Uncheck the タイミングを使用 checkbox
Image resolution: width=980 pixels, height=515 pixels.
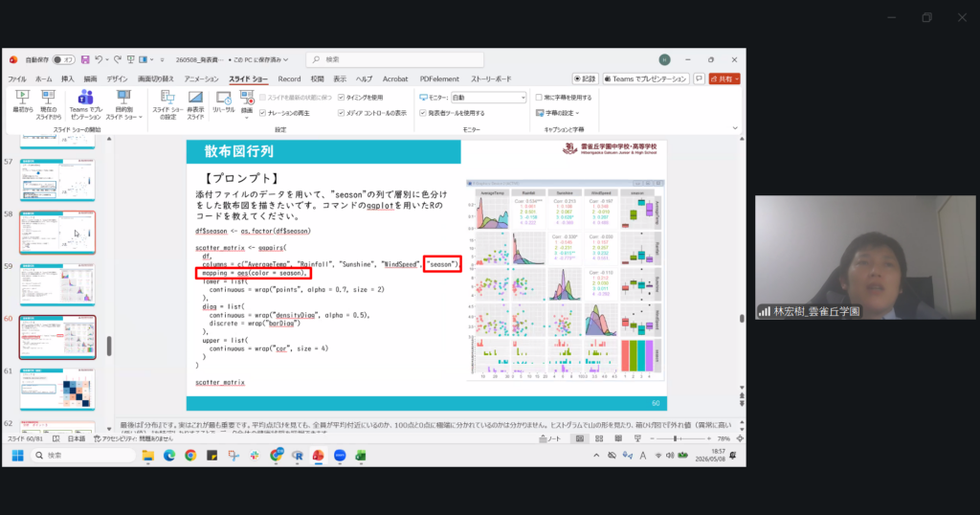tap(342, 98)
